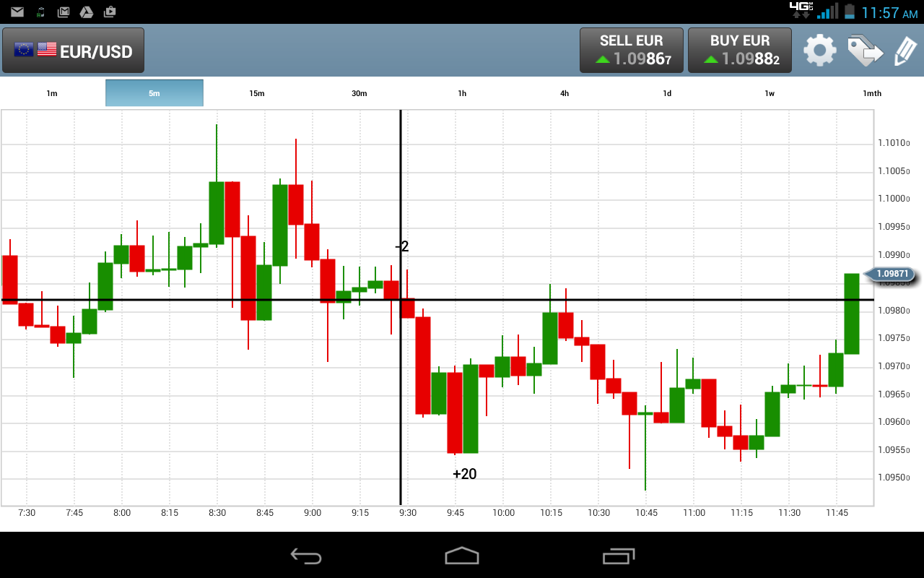Tap the 10:00 time axis label

[504, 513]
